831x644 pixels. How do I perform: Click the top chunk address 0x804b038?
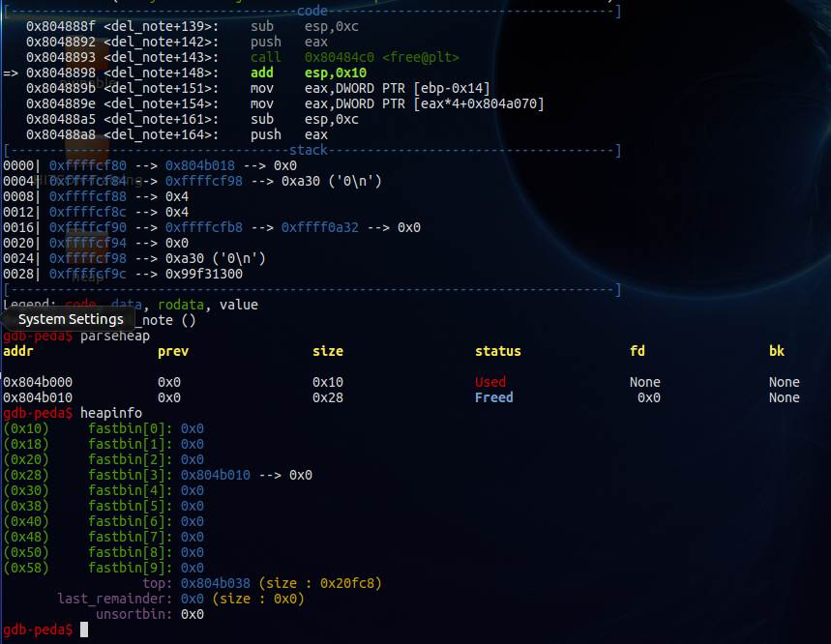[x=216, y=584]
